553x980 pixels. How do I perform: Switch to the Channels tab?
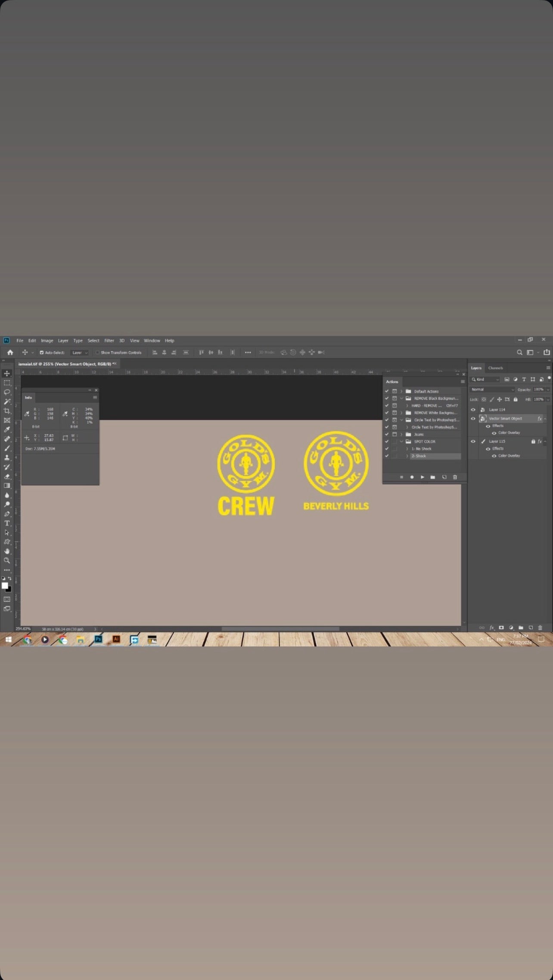(x=495, y=368)
